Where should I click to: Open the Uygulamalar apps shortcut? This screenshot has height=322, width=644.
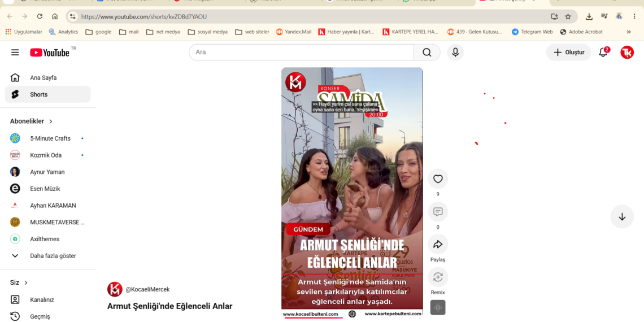click(23, 32)
